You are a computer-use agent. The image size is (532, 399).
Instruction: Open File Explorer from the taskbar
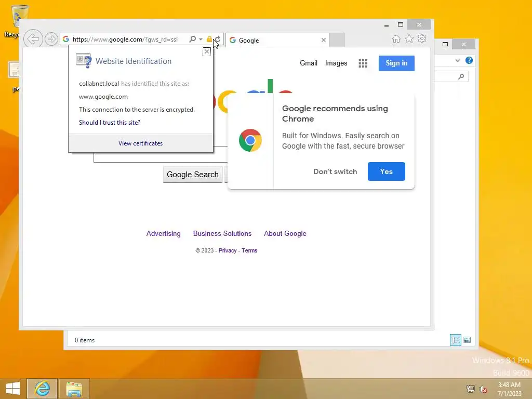coord(74,389)
